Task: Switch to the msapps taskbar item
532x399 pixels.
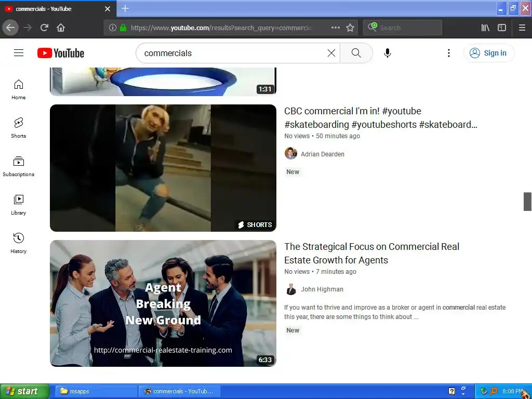Action: [x=96, y=391]
